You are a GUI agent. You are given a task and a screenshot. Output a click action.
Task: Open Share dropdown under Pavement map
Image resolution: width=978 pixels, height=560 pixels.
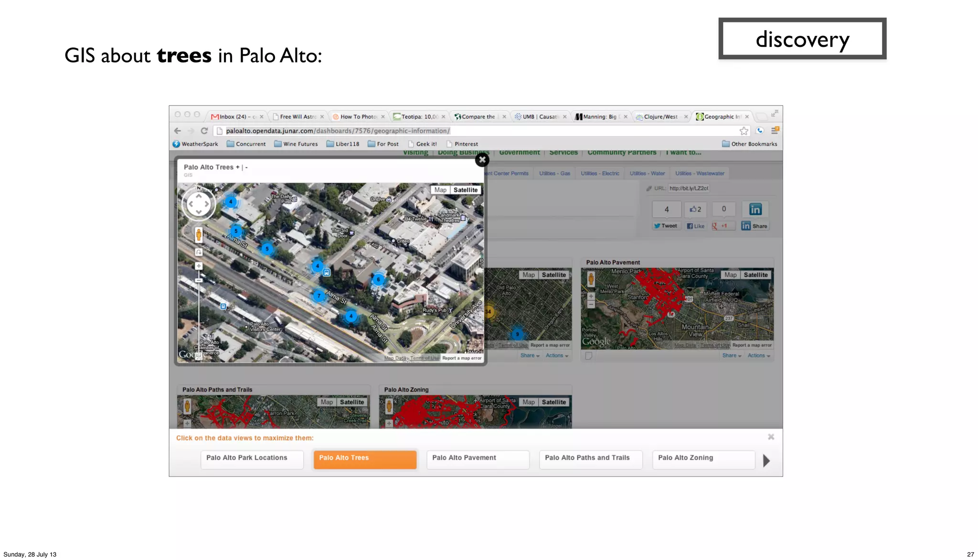(732, 356)
